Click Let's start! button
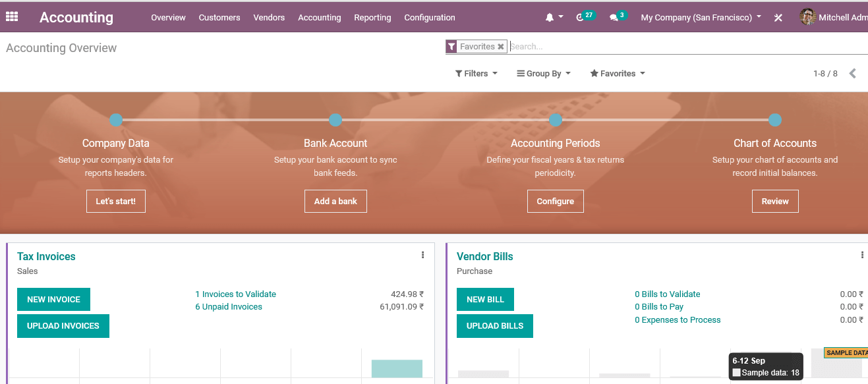This screenshot has height=384, width=868. tap(116, 202)
